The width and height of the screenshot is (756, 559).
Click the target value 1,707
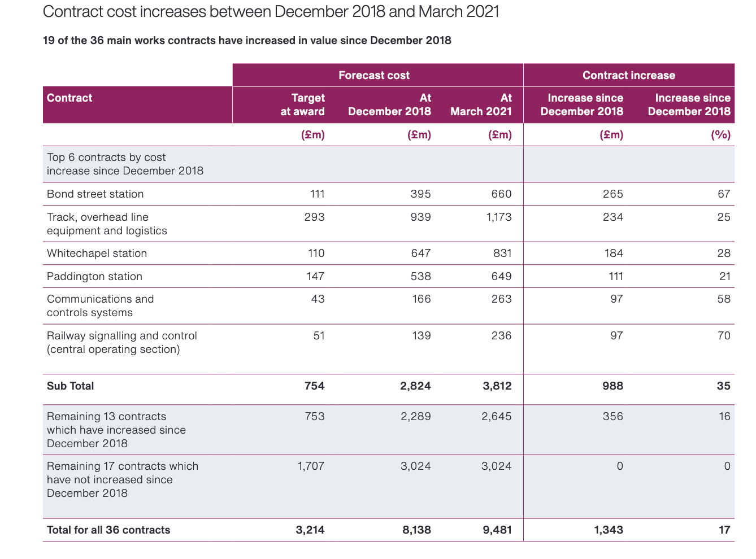pyautogui.click(x=311, y=466)
